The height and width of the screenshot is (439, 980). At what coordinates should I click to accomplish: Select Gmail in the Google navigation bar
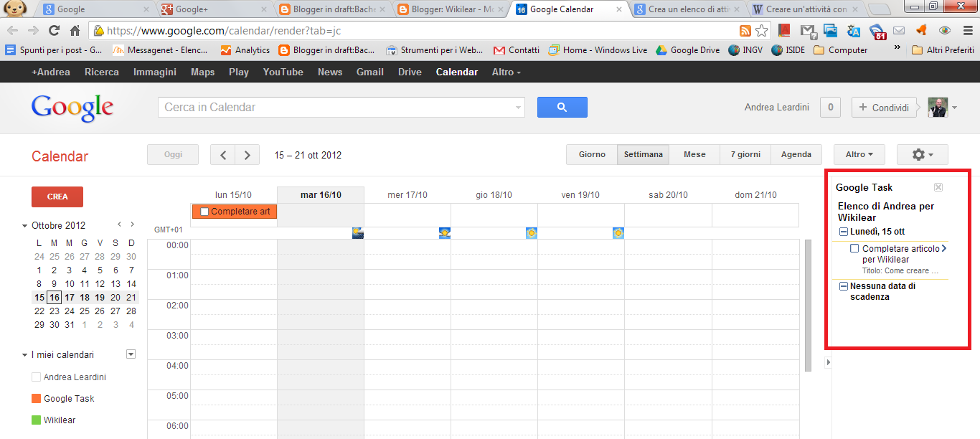tap(369, 72)
